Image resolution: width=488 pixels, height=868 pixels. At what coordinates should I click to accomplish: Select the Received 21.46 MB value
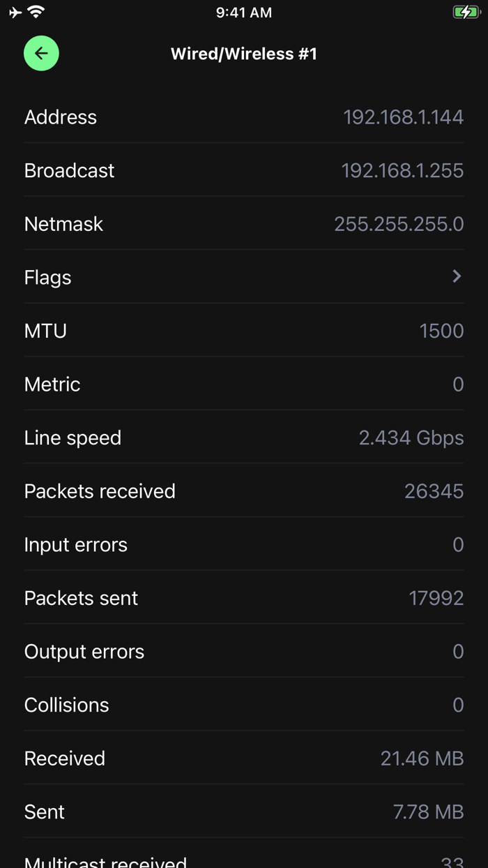tap(422, 758)
